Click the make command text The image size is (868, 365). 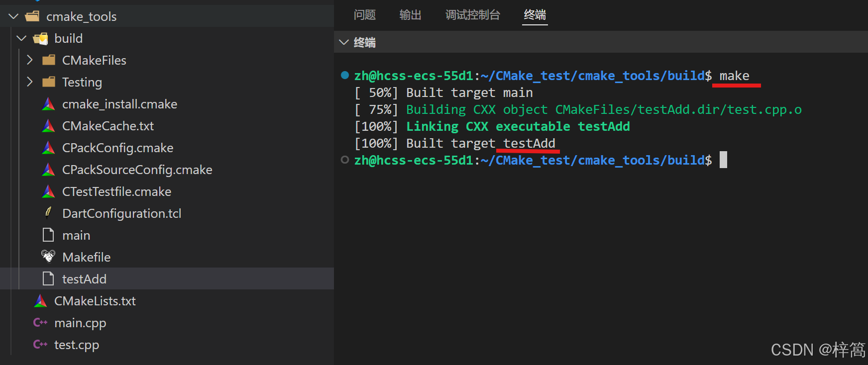click(734, 76)
